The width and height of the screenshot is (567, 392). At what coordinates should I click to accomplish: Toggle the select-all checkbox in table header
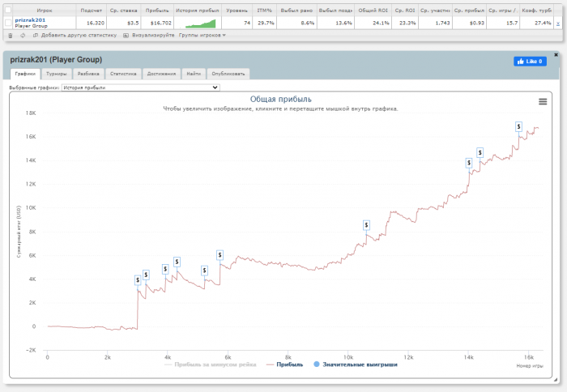tap(9, 10)
